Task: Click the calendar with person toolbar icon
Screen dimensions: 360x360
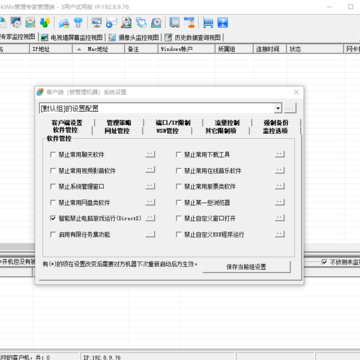Action: coord(189,23)
